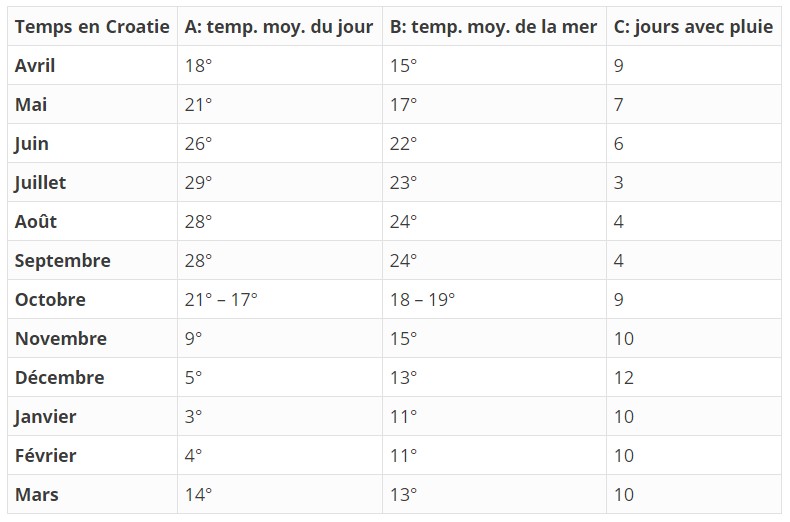Click the 'Temps en Croatie' header cell
The height and width of the screenshot is (522, 790).
pos(92,26)
